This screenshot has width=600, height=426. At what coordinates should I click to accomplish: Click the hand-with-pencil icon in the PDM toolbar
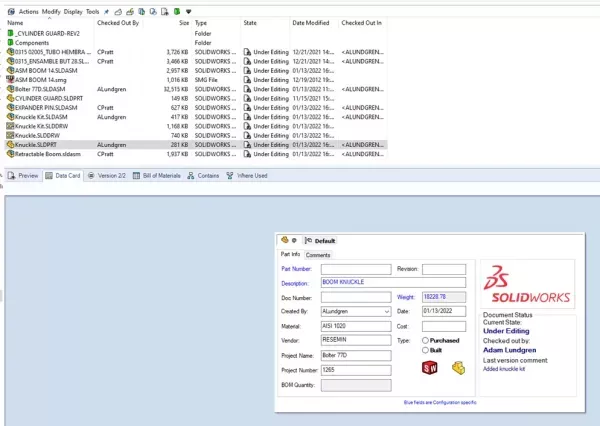pos(130,12)
